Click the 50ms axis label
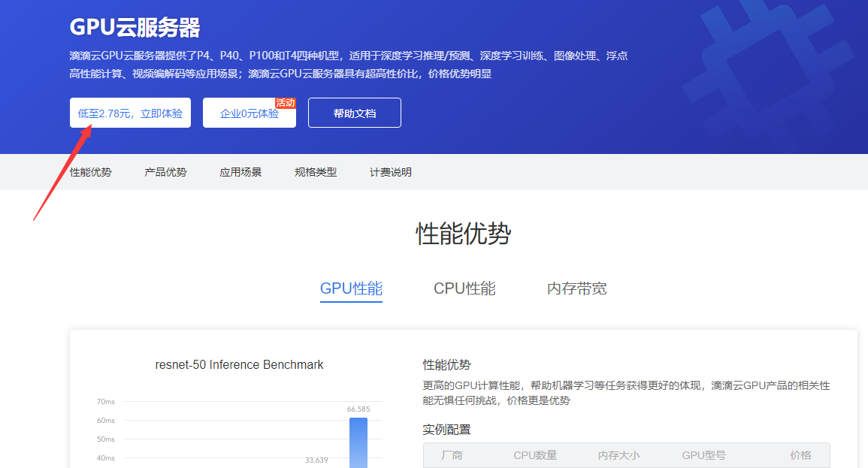Image resolution: width=868 pixels, height=468 pixels. (x=106, y=439)
